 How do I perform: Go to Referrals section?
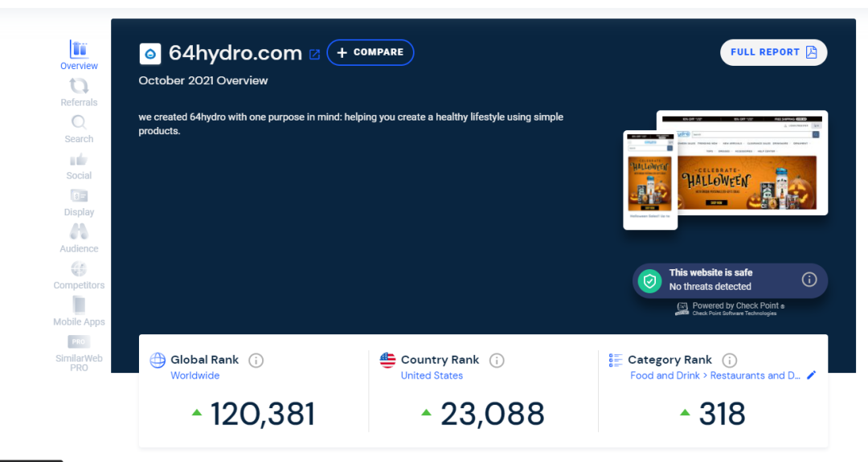[x=79, y=92]
